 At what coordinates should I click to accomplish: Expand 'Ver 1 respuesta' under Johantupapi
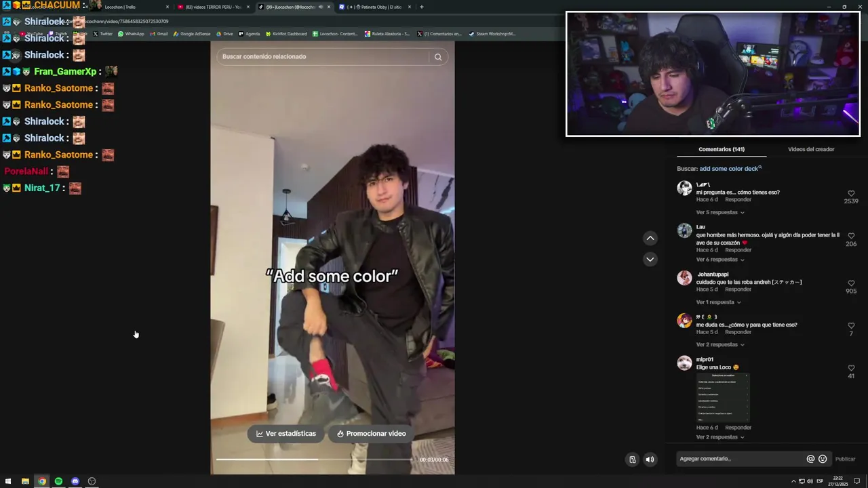pyautogui.click(x=718, y=302)
